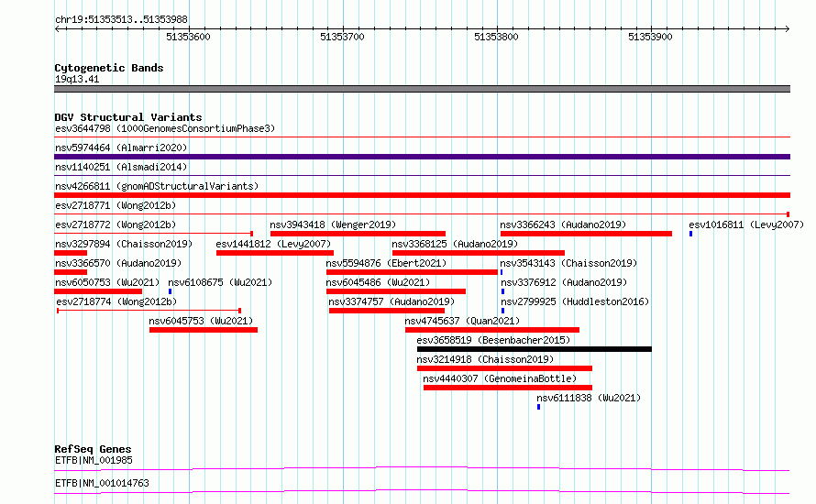This screenshot has height=504, width=816.
Task: Click the nsv4266811 gnomADStructuralVariants red bar
Action: (x=422, y=195)
